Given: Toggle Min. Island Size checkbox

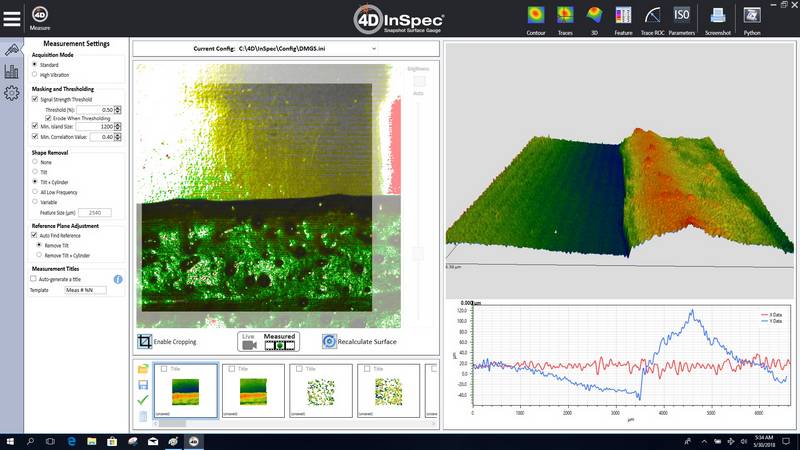Looking at the screenshot, I should pos(35,126).
